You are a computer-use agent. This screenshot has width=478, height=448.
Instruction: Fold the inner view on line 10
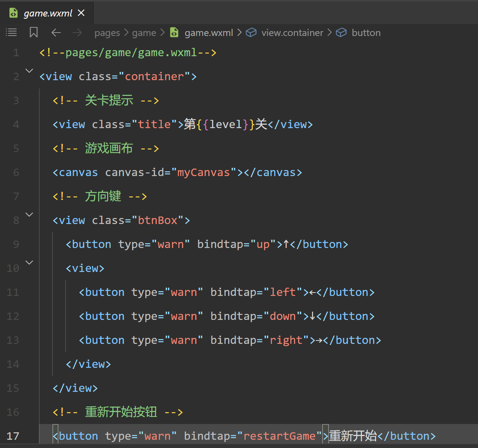(29, 262)
